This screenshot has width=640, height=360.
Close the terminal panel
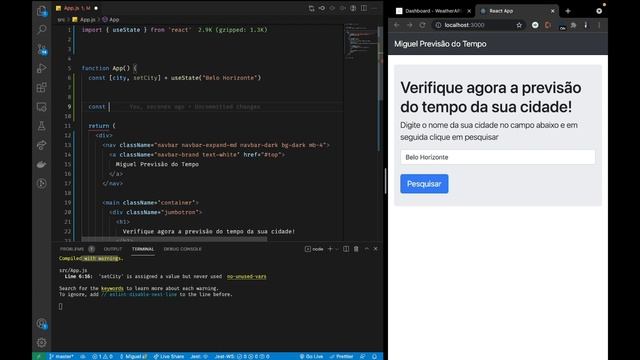(x=376, y=249)
